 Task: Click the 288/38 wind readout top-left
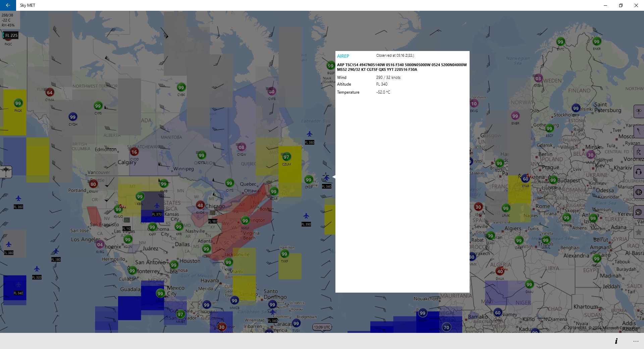7,15
